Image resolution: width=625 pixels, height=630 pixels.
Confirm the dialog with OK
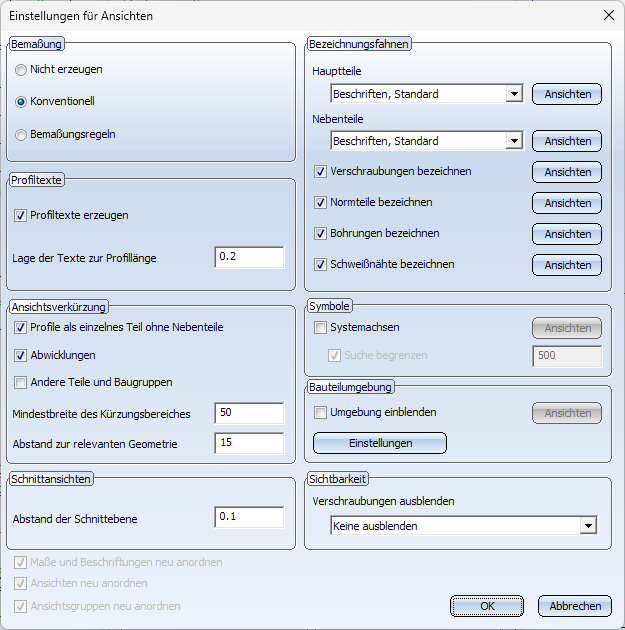coord(487,606)
